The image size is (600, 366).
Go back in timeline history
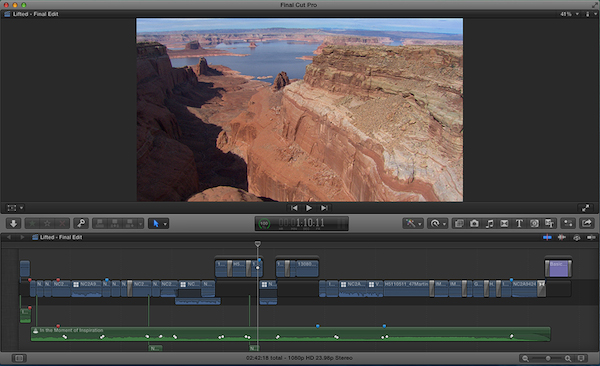click(9, 237)
